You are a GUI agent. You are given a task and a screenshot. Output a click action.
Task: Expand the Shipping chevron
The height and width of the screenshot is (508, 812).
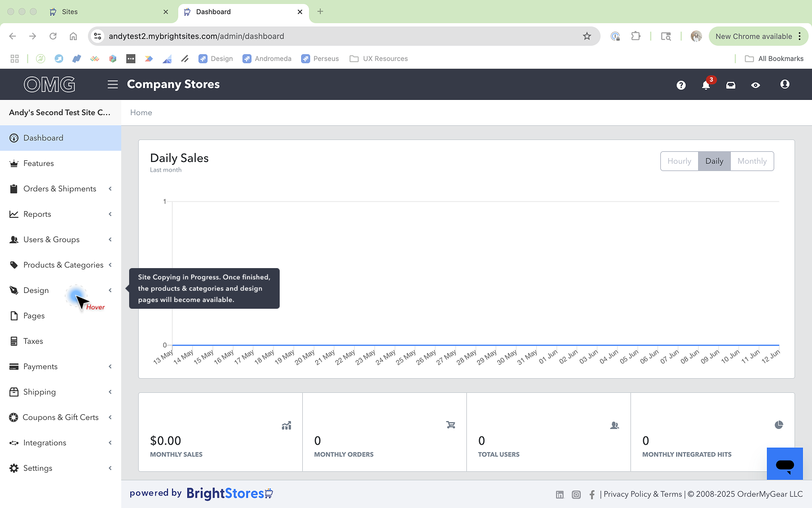point(110,392)
